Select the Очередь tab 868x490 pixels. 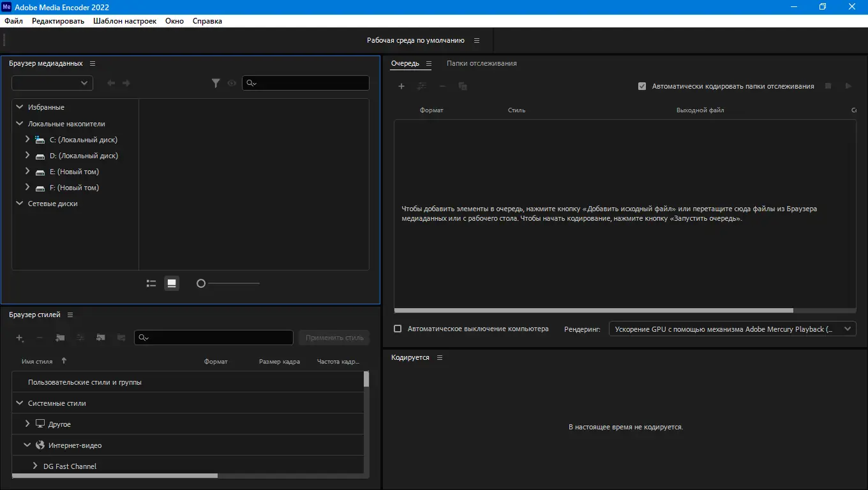point(405,63)
